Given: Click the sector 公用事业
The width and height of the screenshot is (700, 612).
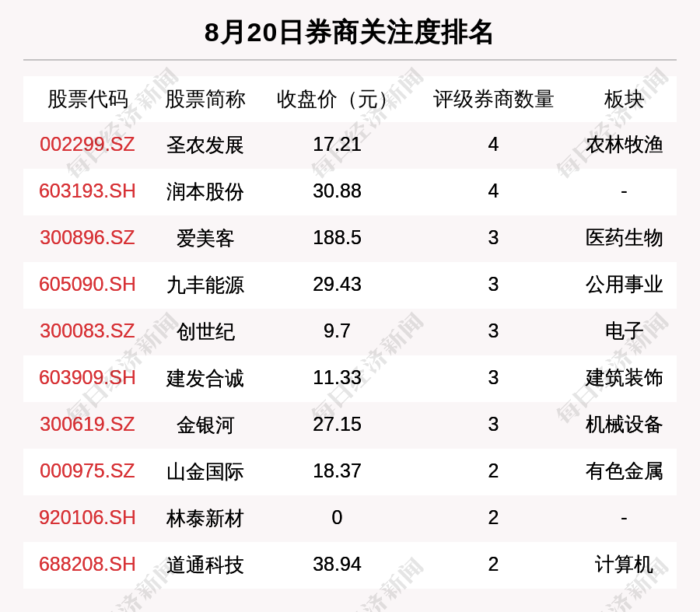Looking at the screenshot, I should pyautogui.click(x=624, y=285).
